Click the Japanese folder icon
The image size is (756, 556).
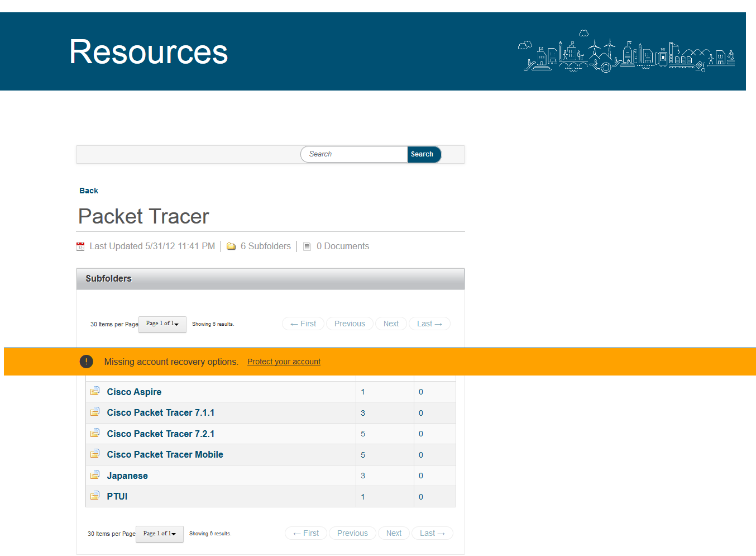point(95,475)
